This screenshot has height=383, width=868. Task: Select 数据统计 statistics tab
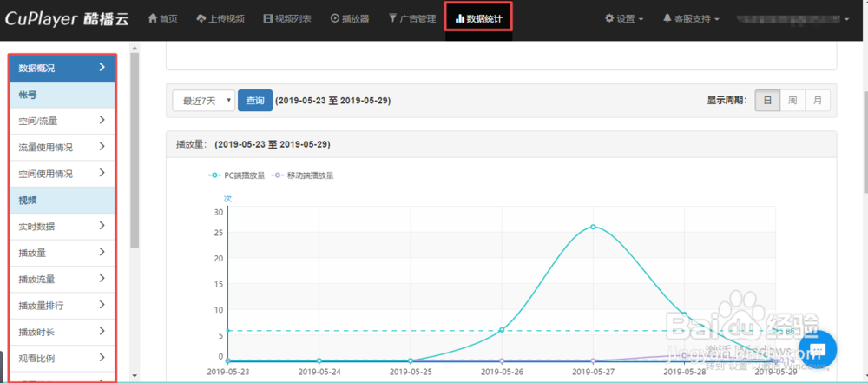[x=479, y=19]
